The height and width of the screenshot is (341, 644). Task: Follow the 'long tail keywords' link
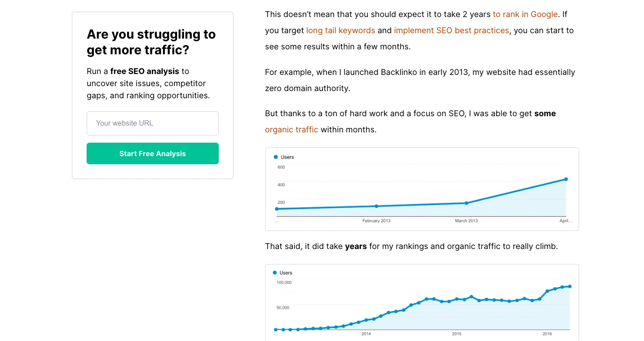(340, 31)
